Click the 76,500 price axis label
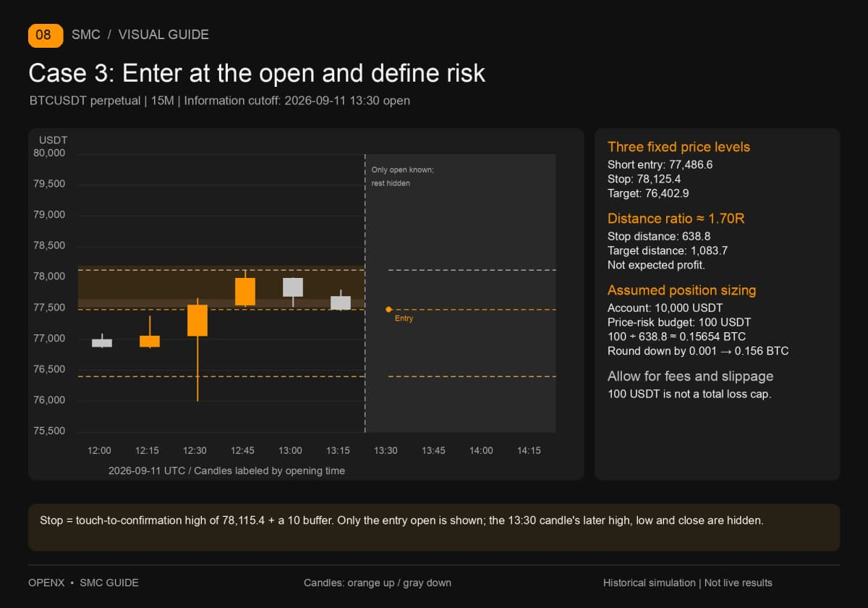 49,369
